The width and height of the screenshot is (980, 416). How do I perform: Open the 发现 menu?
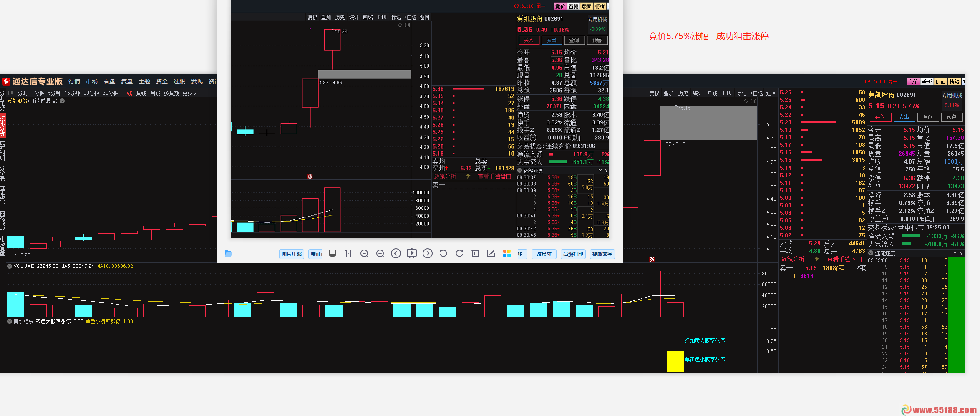point(197,82)
